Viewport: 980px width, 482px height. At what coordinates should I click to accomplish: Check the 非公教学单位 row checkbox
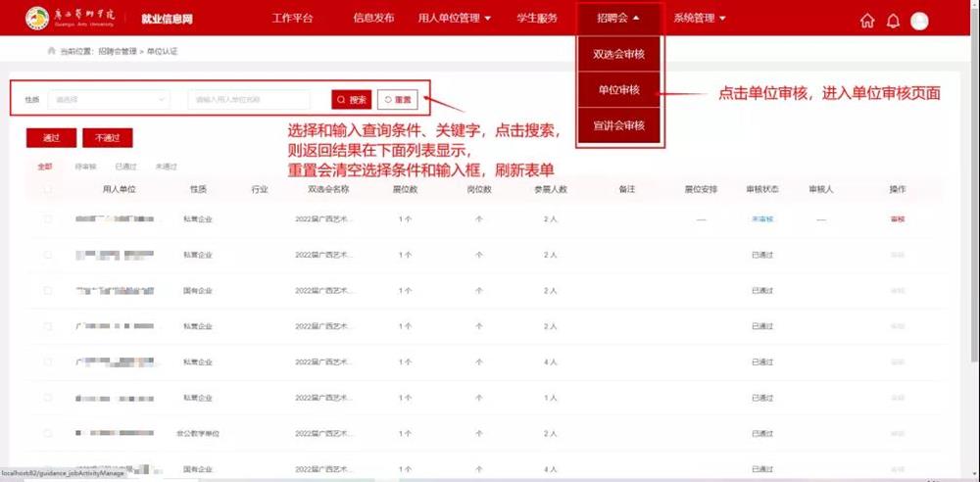coord(48,433)
